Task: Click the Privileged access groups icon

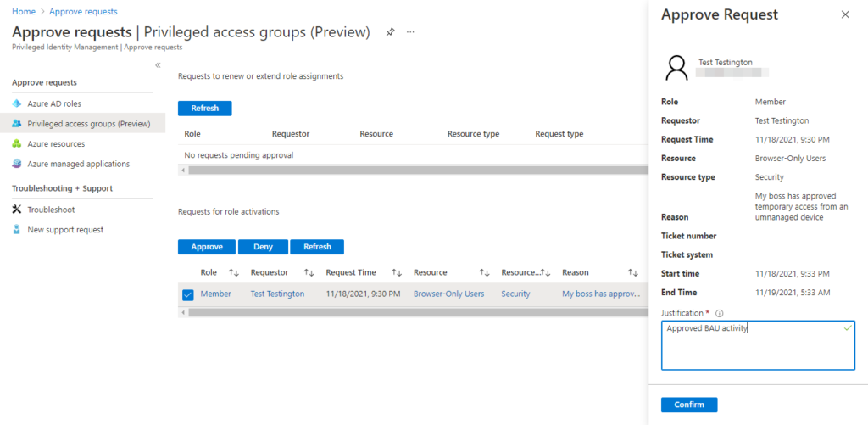Action: pos(17,124)
